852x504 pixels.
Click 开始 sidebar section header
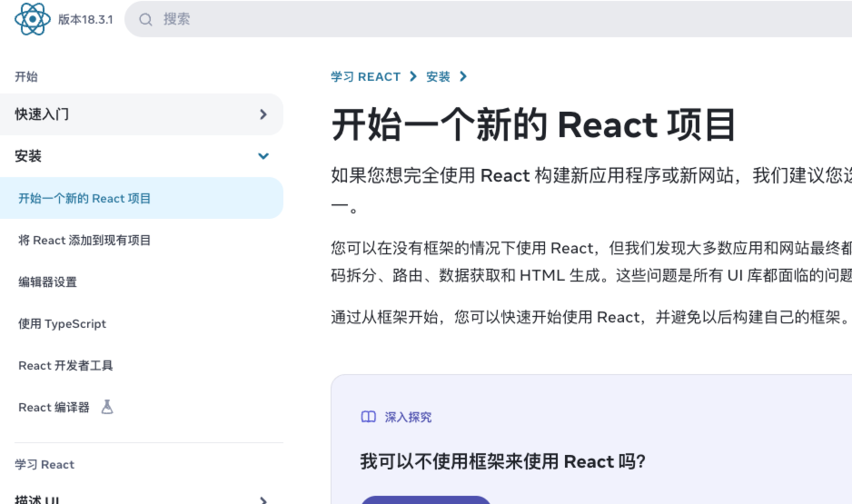(x=26, y=76)
